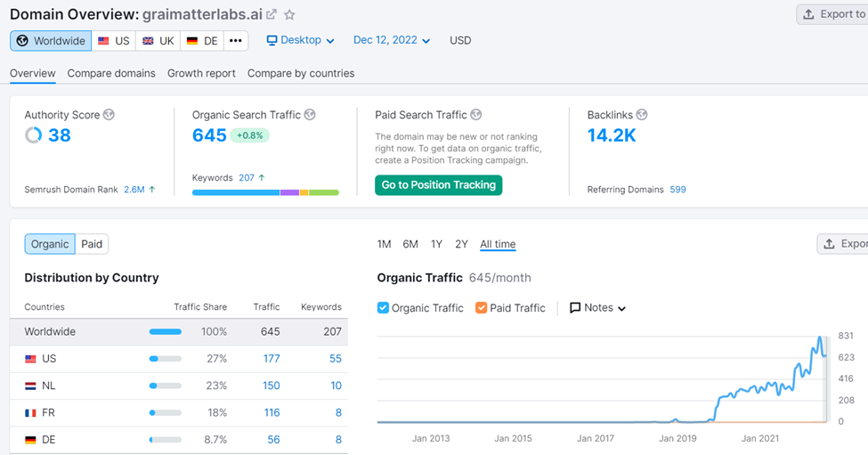Image resolution: width=868 pixels, height=455 pixels.
Task: Switch distribution to Paid toggle
Action: coord(92,244)
